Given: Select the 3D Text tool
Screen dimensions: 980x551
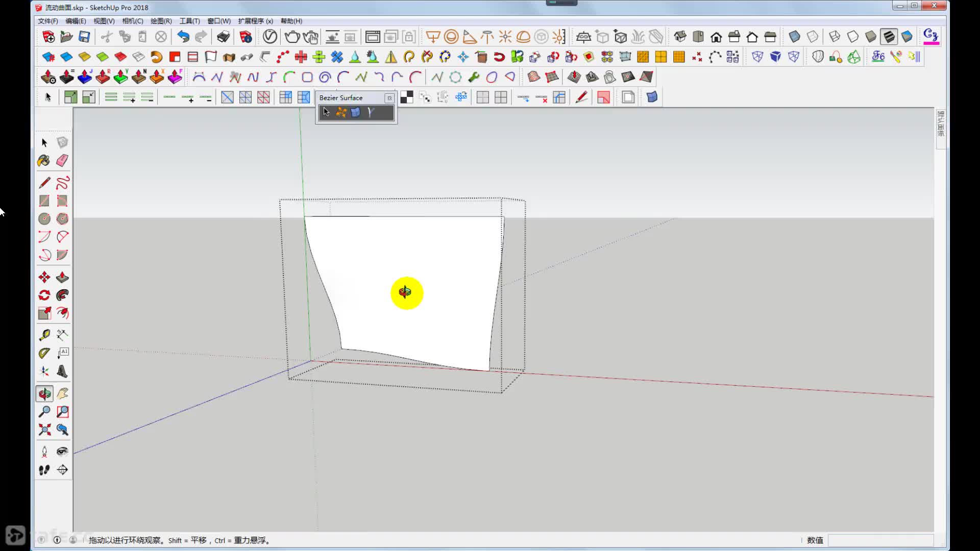Looking at the screenshot, I should pos(62,371).
